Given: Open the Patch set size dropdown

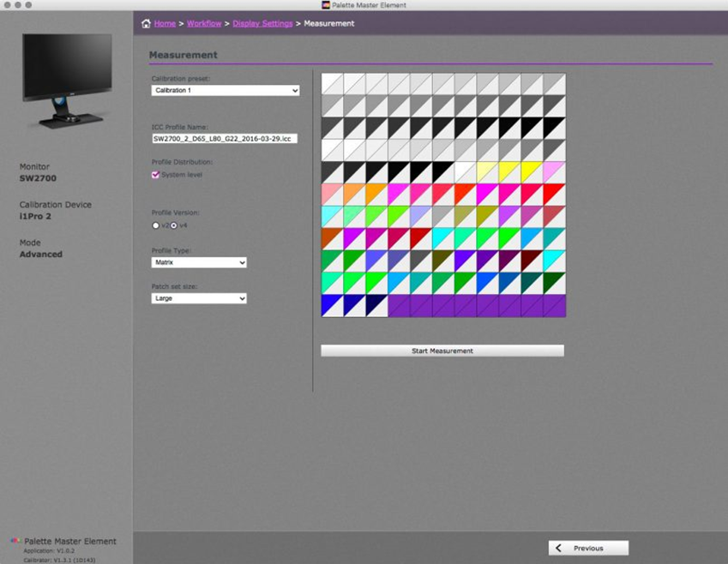Looking at the screenshot, I should [x=199, y=298].
